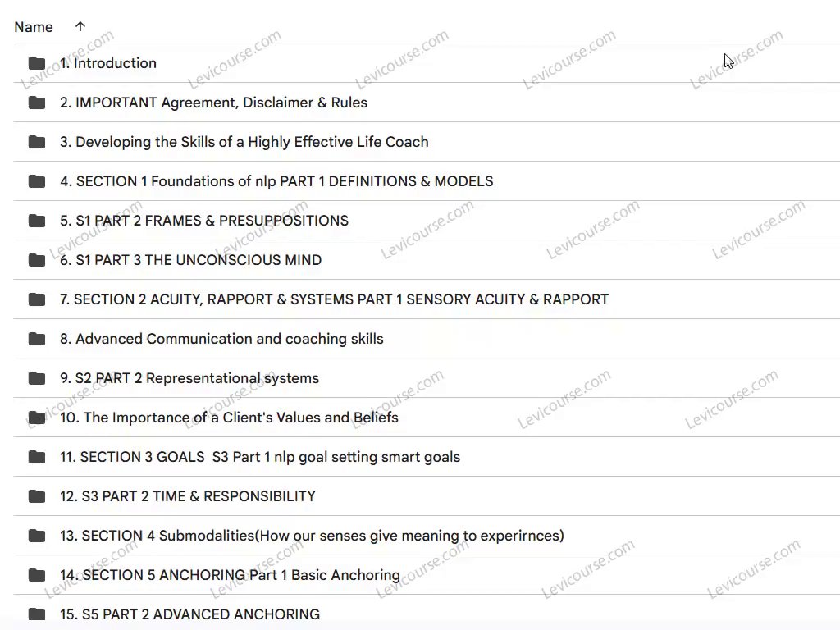Open Client's Values and Beliefs folder

229,418
